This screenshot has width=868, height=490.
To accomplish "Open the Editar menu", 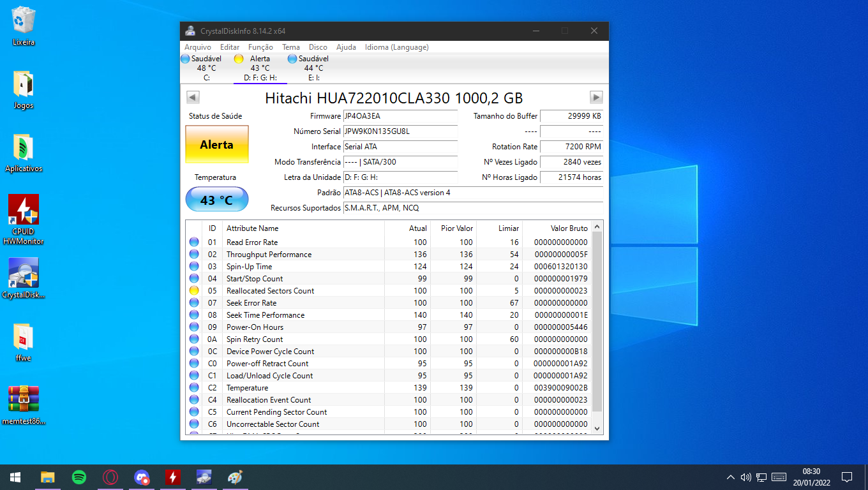I will 230,47.
